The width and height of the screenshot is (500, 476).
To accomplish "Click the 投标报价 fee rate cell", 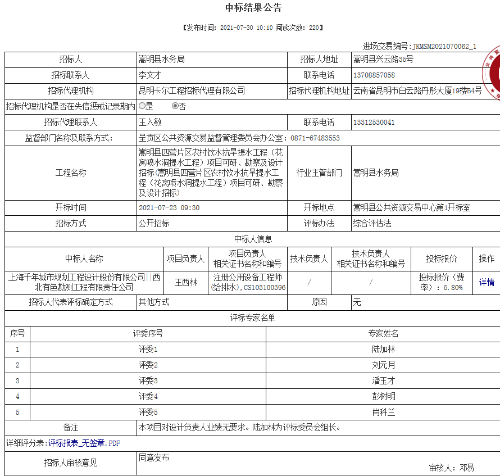I will 441,282.
